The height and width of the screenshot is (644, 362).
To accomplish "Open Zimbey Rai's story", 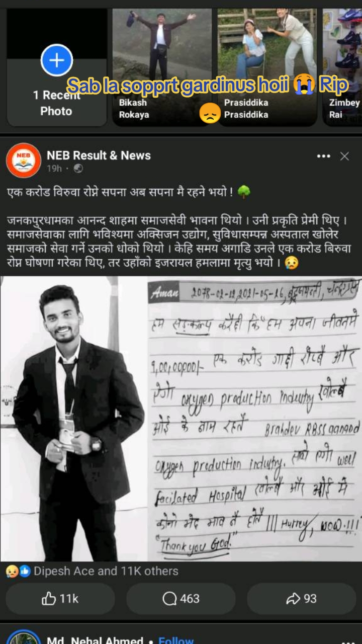I will (x=342, y=67).
